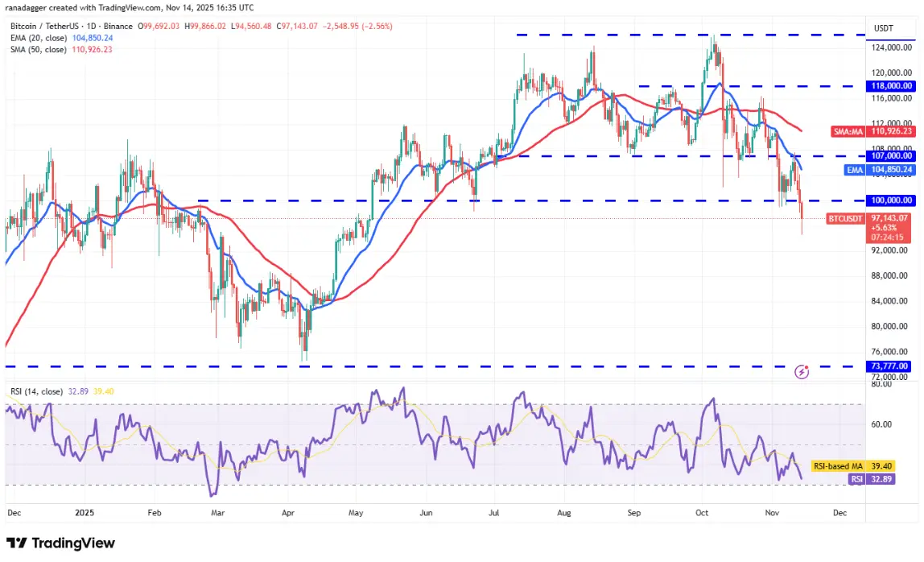This screenshot has height=562, width=924.
Task: Click the TradingView logo at bottom
Action: tap(60, 543)
